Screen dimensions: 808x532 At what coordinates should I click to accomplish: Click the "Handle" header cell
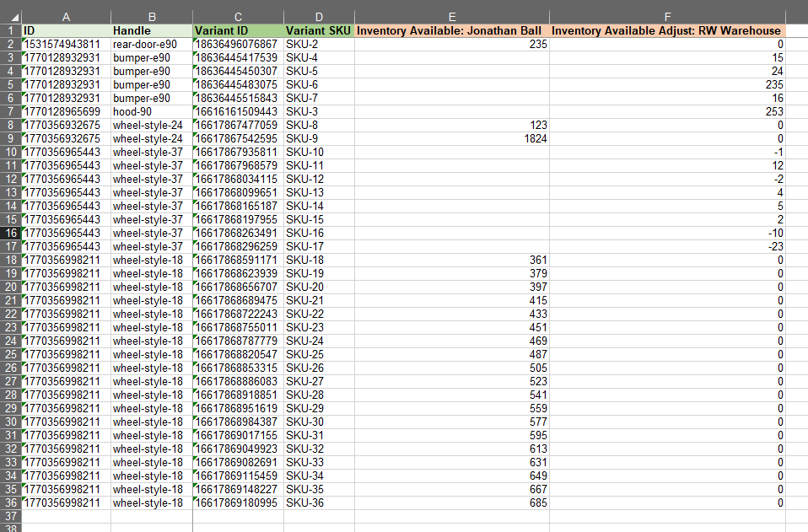pos(151,30)
